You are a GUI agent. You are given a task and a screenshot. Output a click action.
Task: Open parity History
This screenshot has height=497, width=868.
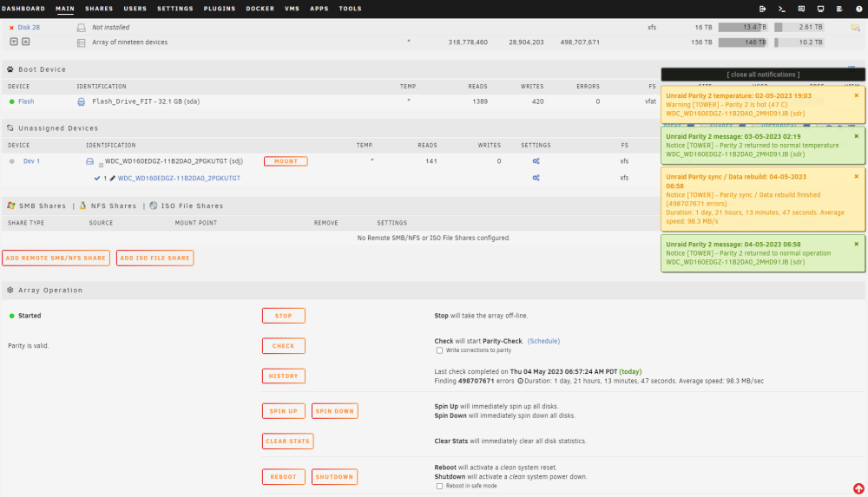[x=284, y=376]
